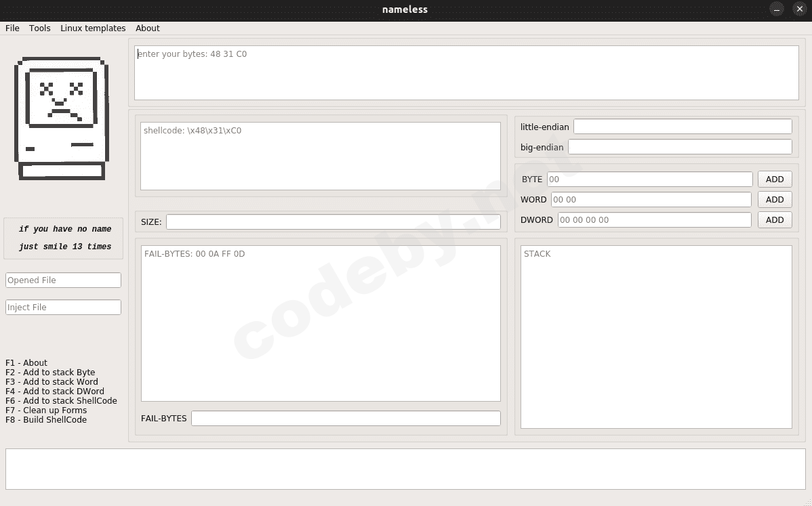Select the Inject File field
Screen dimensions: 812x506
coord(63,307)
